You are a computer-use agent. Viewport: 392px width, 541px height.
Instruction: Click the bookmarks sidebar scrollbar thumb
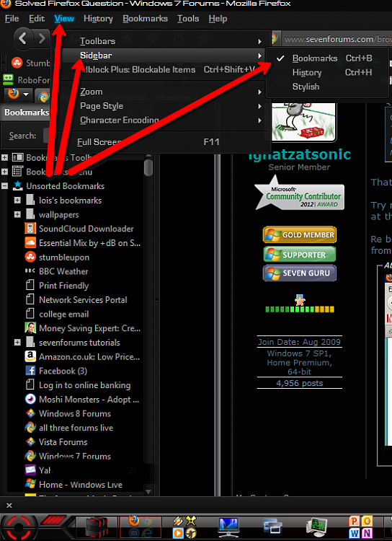(x=148, y=167)
